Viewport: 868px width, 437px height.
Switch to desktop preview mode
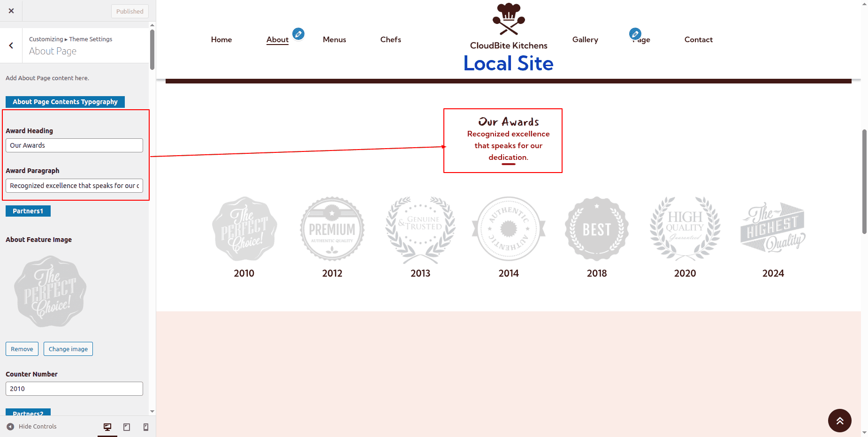[x=107, y=427]
